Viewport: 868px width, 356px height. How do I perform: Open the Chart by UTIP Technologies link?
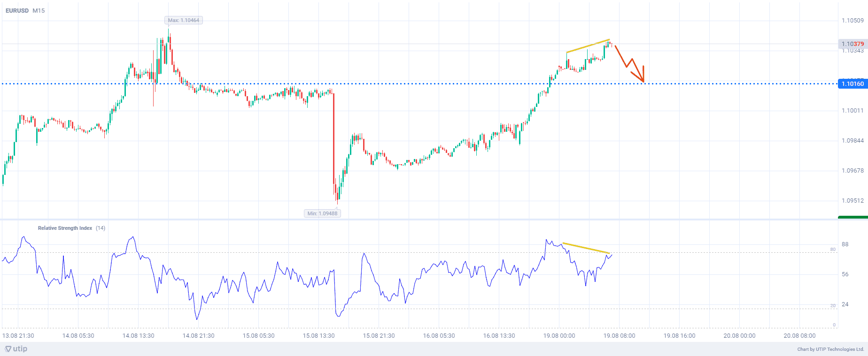point(830,349)
